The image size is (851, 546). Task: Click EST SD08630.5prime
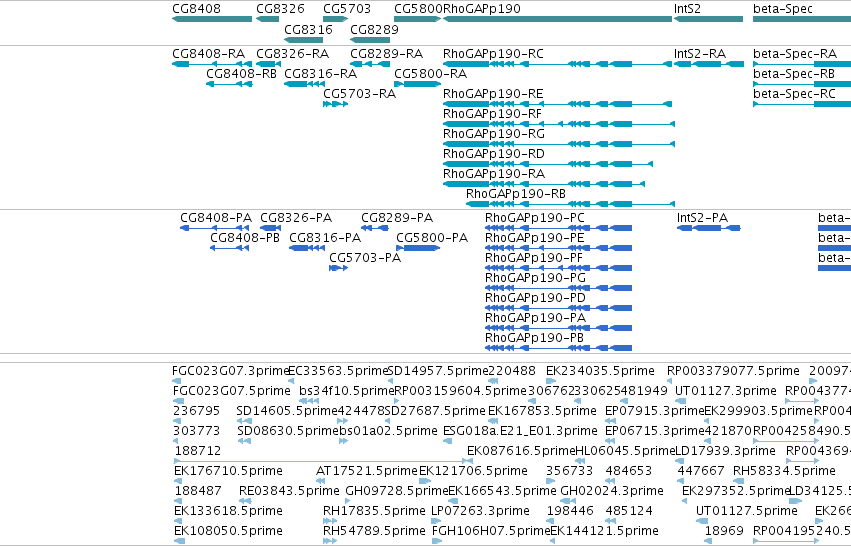[x=245, y=442]
